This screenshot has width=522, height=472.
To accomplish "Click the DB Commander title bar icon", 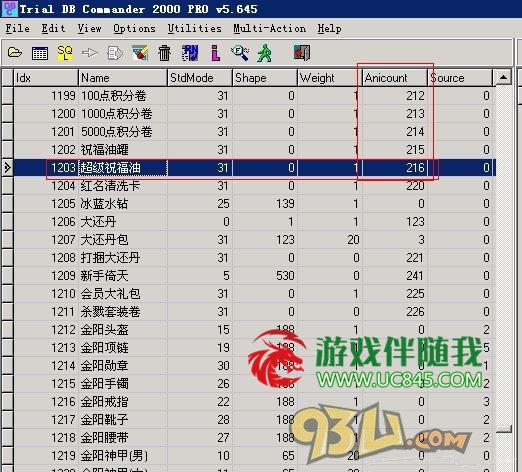I will pyautogui.click(x=9, y=8).
